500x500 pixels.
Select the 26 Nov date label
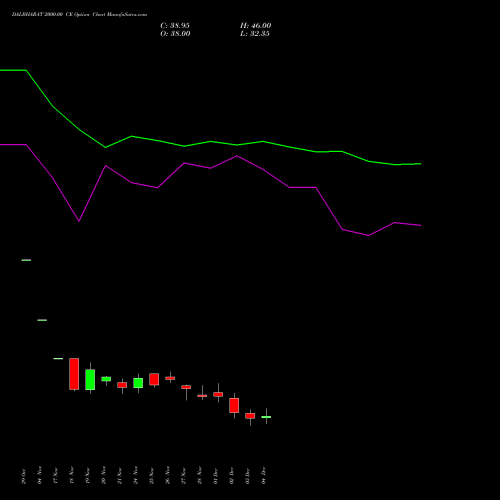pyautogui.click(x=167, y=475)
